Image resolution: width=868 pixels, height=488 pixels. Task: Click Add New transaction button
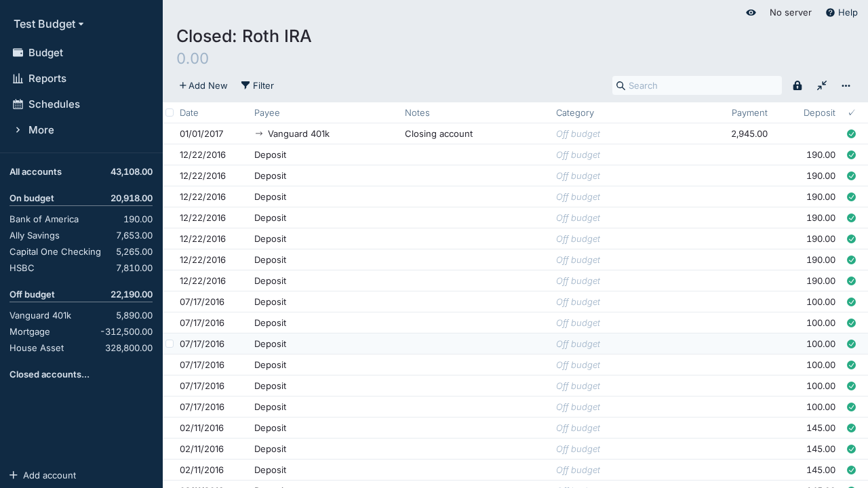[x=203, y=85]
